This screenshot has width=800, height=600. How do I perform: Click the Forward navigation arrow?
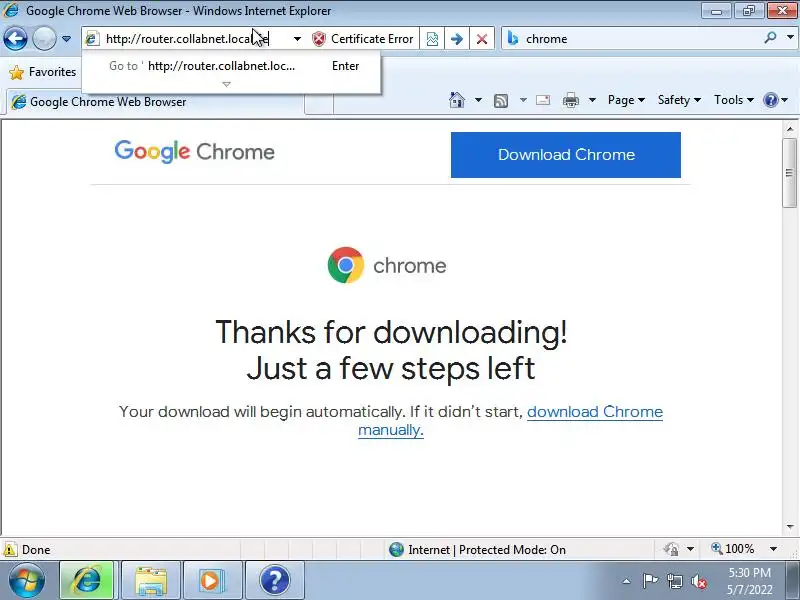pyautogui.click(x=44, y=38)
